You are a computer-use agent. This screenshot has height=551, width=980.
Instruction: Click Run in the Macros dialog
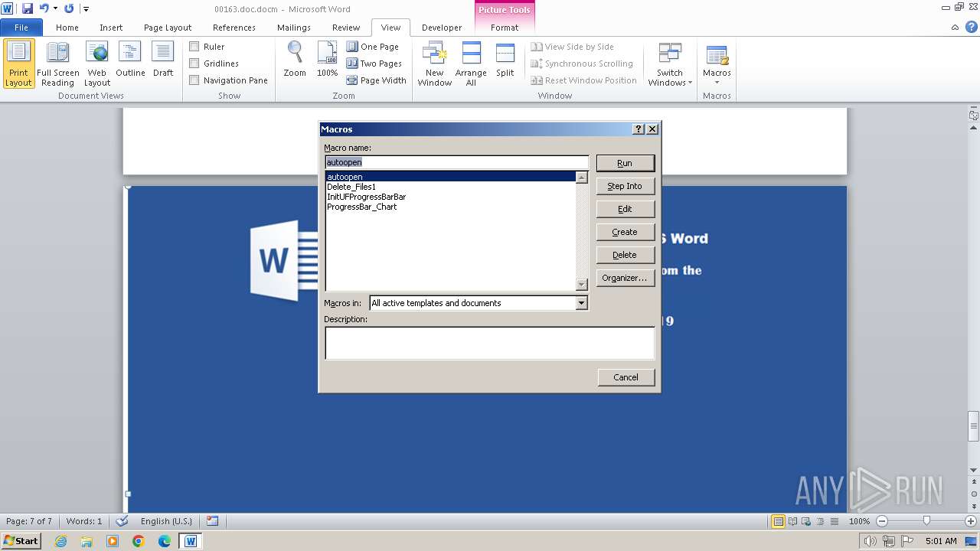pyautogui.click(x=625, y=163)
